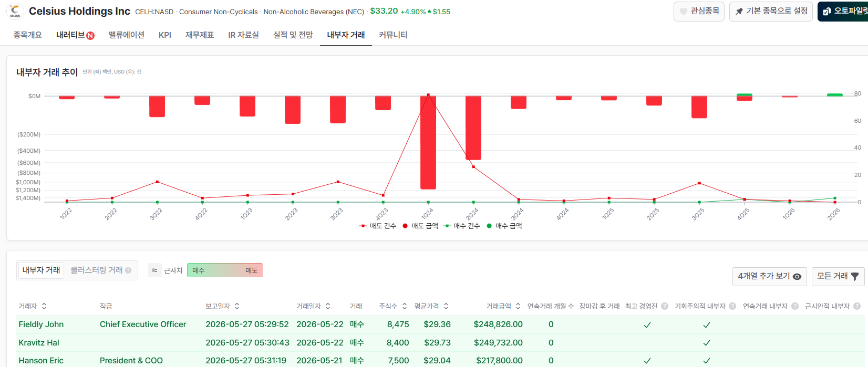The width and height of the screenshot is (868, 367).
Task: Open Fieldly John insider link
Action: pyautogui.click(x=41, y=324)
